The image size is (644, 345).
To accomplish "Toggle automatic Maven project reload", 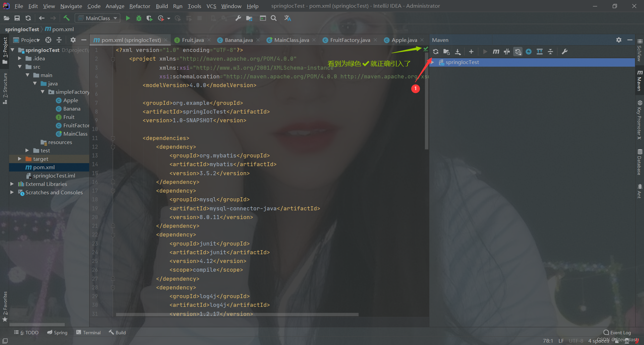I will click(518, 52).
